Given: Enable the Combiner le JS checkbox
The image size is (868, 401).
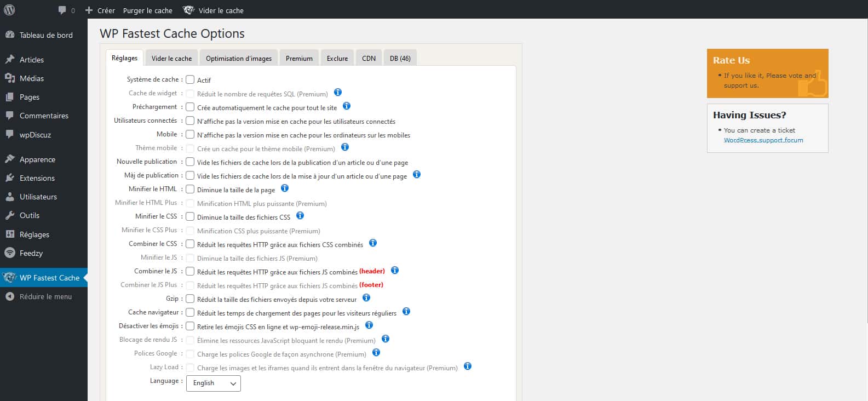Looking at the screenshot, I should click(x=190, y=271).
